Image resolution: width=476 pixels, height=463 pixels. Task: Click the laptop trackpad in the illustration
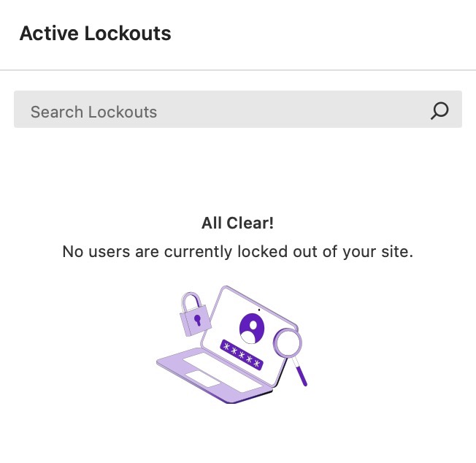[x=202, y=378]
